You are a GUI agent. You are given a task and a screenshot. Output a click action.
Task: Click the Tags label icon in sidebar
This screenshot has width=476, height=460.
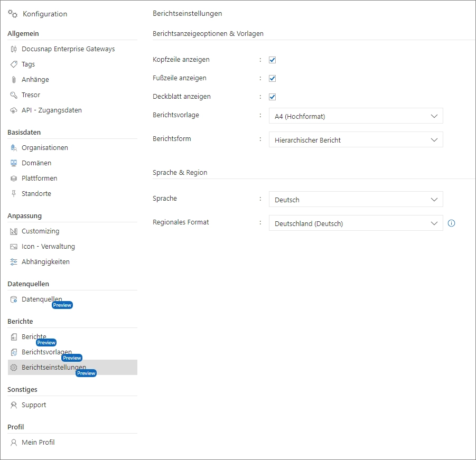(x=14, y=64)
